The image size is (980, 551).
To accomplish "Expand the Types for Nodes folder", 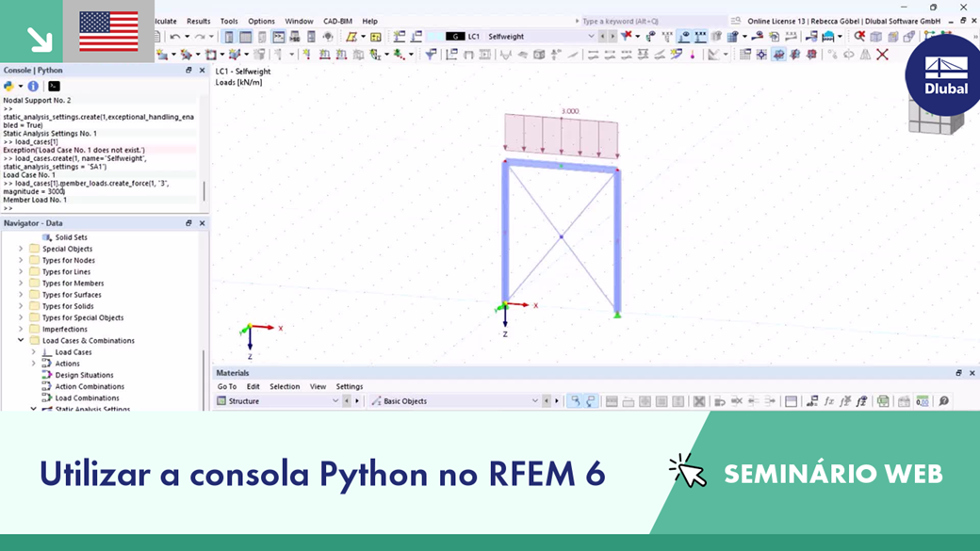I will click(21, 261).
